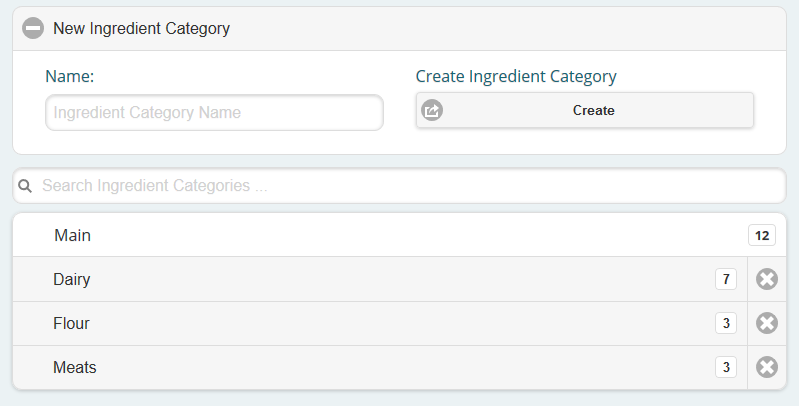Click the 3 count badge for Flour
Image resolution: width=799 pixels, height=406 pixels.
(726, 323)
